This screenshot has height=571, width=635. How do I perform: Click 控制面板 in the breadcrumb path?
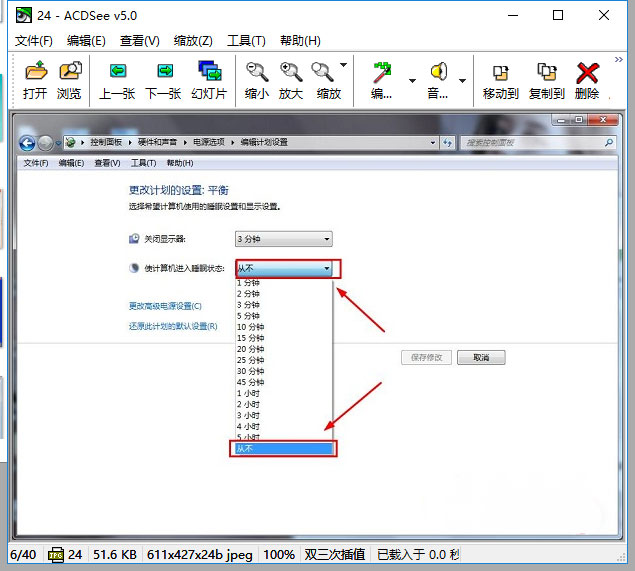pyautogui.click(x=106, y=142)
